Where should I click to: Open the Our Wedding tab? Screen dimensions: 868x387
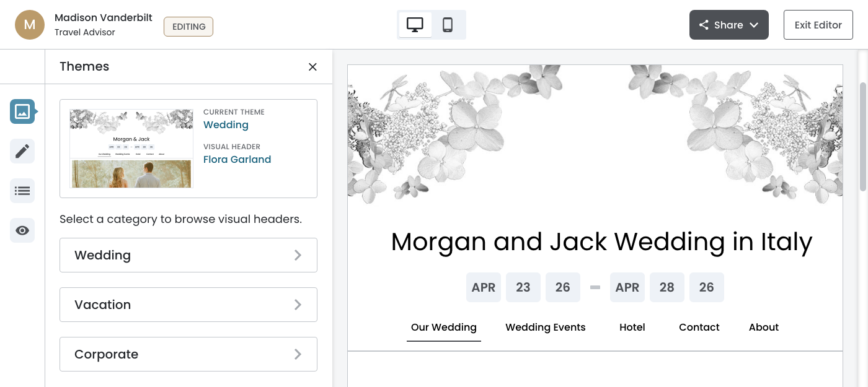click(444, 328)
